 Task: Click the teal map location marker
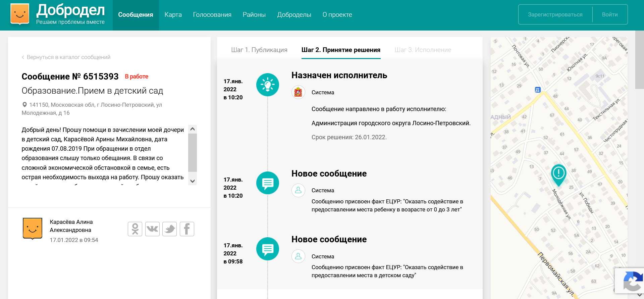pyautogui.click(x=558, y=174)
